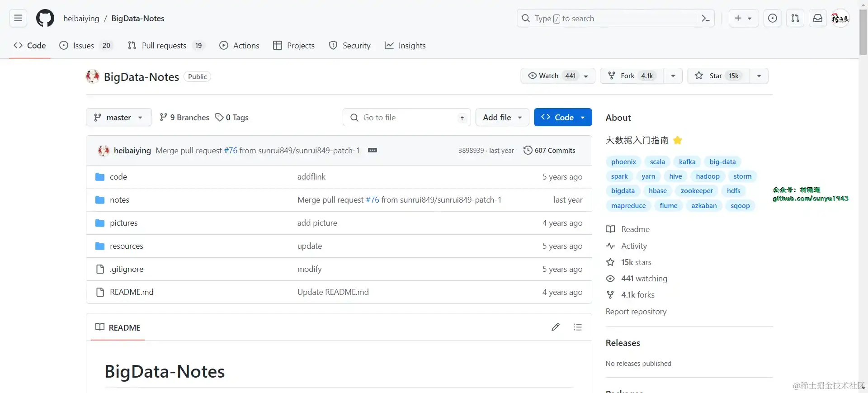The image size is (868, 393).
Task: Click the README.md file icon
Action: click(100, 292)
